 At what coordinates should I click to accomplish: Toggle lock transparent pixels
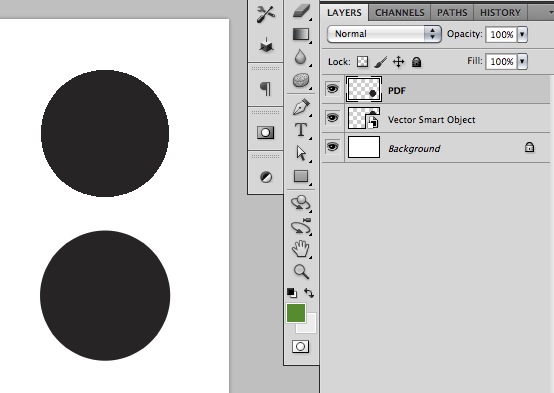click(363, 62)
